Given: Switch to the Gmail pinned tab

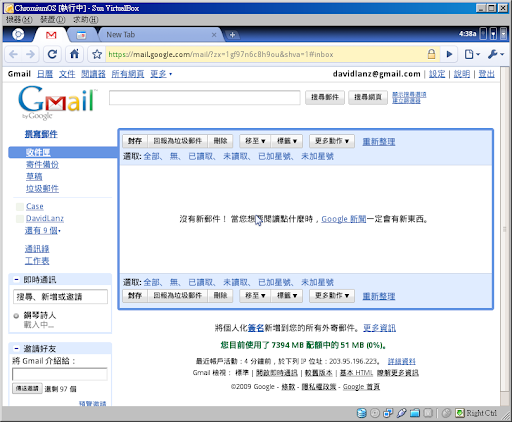Looking at the screenshot, I should pyautogui.click(x=51, y=35).
